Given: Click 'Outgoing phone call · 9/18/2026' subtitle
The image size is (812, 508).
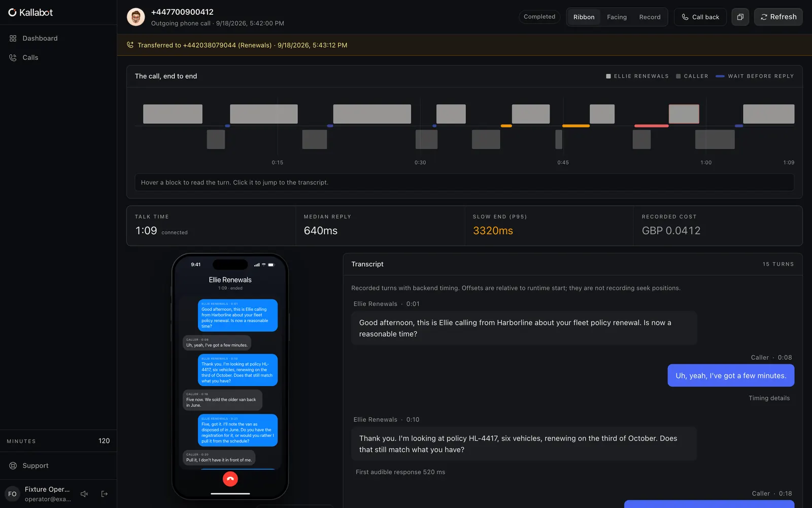Looking at the screenshot, I should pyautogui.click(x=217, y=23).
